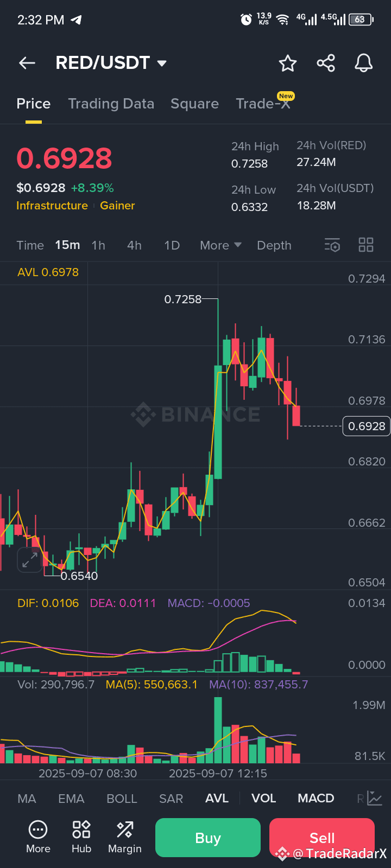Select the 4h interval
This screenshot has height=868, width=391.
click(134, 245)
